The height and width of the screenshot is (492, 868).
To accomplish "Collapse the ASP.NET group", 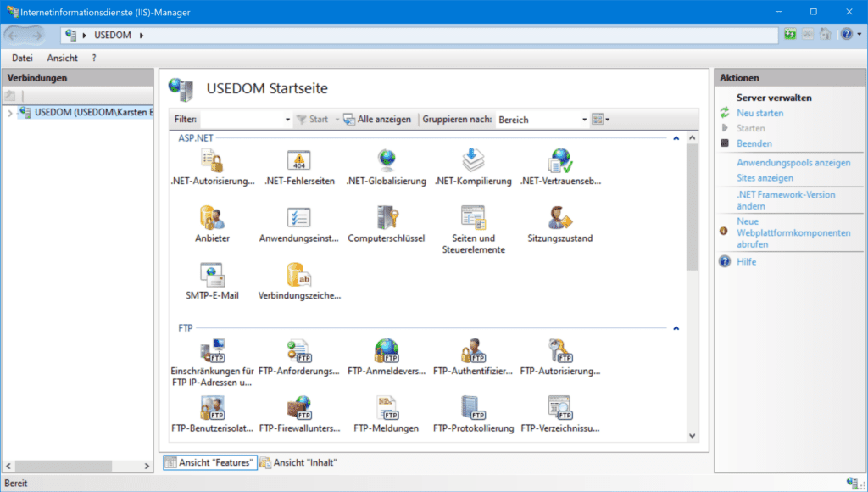I will click(x=676, y=138).
